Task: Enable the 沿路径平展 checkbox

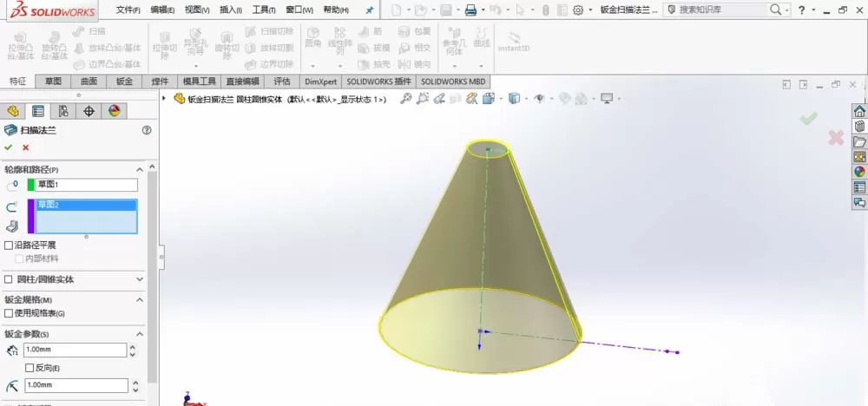Action: [x=9, y=245]
